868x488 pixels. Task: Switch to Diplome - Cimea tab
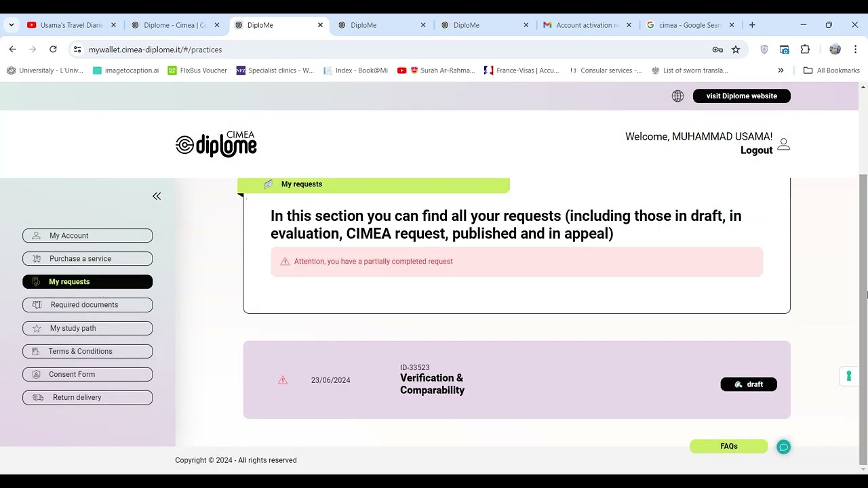(175, 25)
